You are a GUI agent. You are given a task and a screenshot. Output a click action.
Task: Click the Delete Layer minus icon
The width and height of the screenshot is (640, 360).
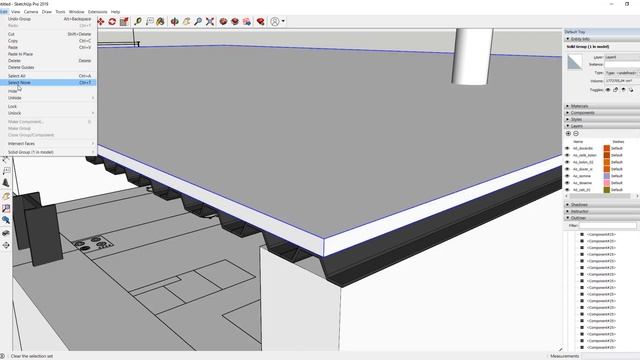(x=576, y=133)
